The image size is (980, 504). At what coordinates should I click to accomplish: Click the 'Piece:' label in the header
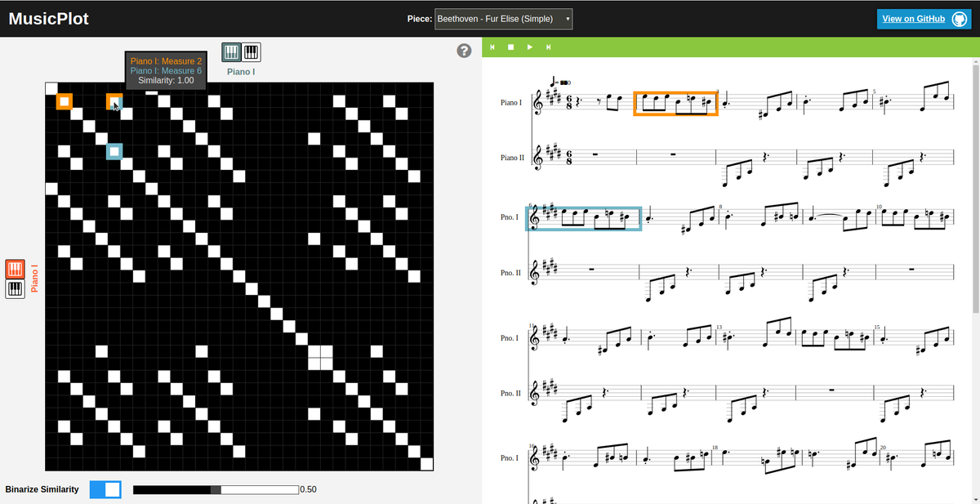coord(419,19)
